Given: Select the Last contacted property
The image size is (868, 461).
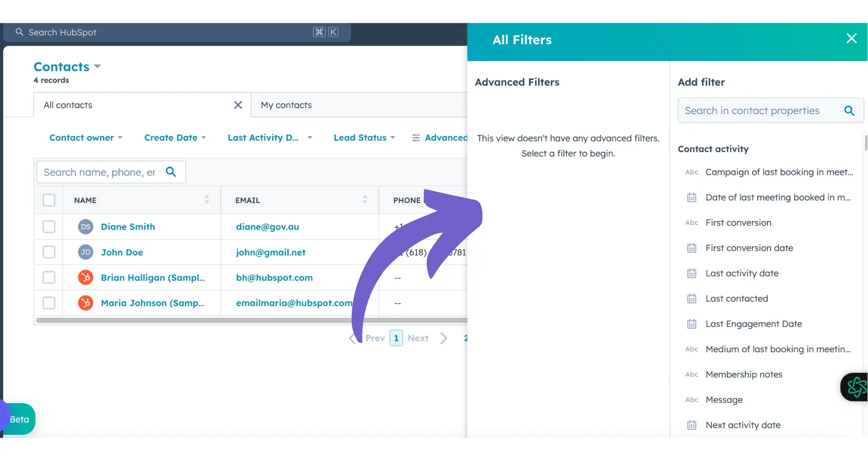Looking at the screenshot, I should point(737,299).
